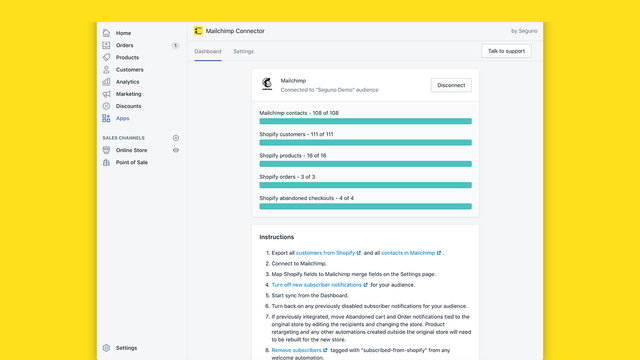Open the Settings gear in sidebar
The width and height of the screenshot is (640, 360).
(x=106, y=348)
